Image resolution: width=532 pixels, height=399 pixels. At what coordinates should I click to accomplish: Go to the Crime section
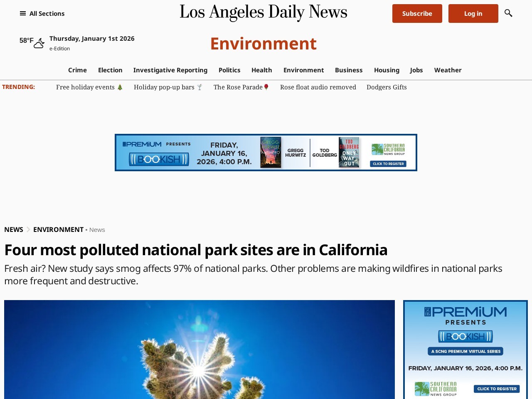pyautogui.click(x=77, y=70)
